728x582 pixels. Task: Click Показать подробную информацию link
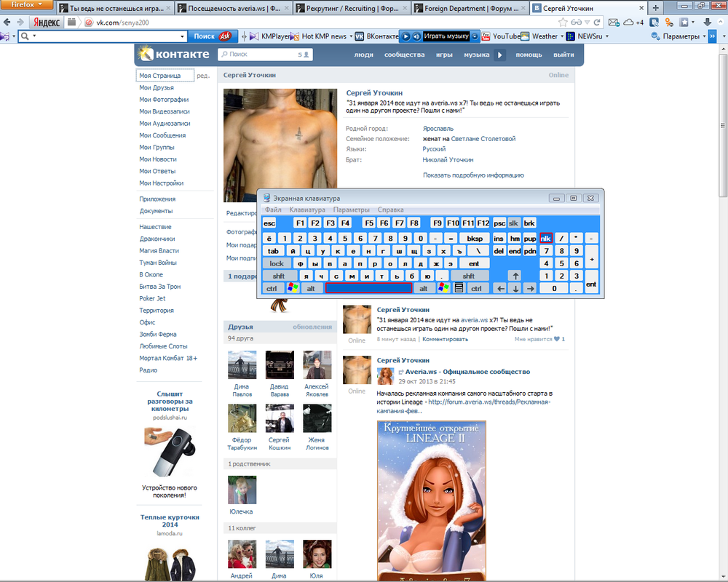[x=473, y=175]
